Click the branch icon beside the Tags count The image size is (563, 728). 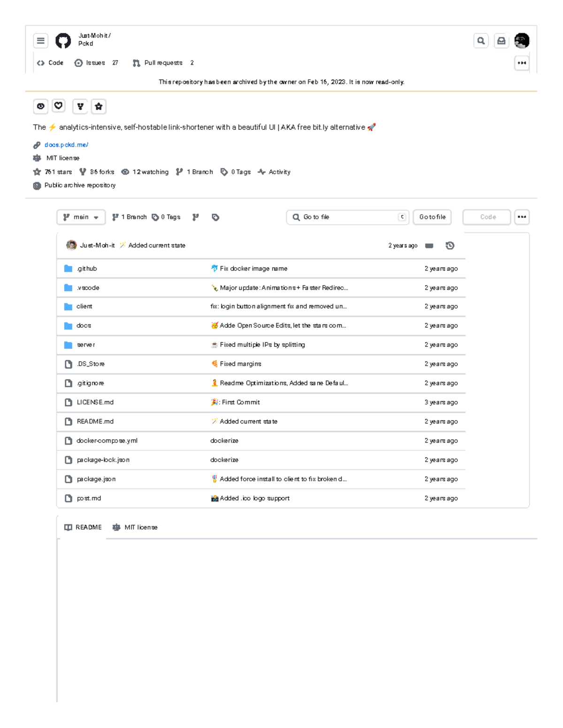click(x=196, y=217)
